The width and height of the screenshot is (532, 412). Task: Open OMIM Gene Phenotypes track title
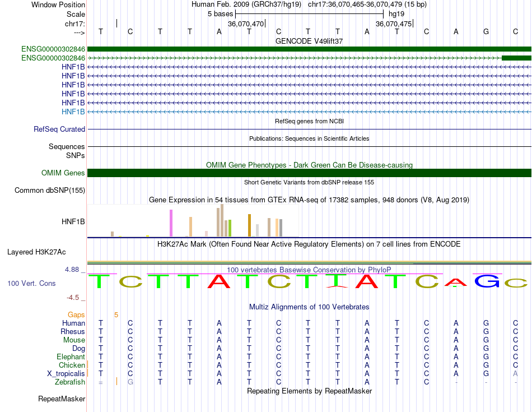tap(309, 165)
